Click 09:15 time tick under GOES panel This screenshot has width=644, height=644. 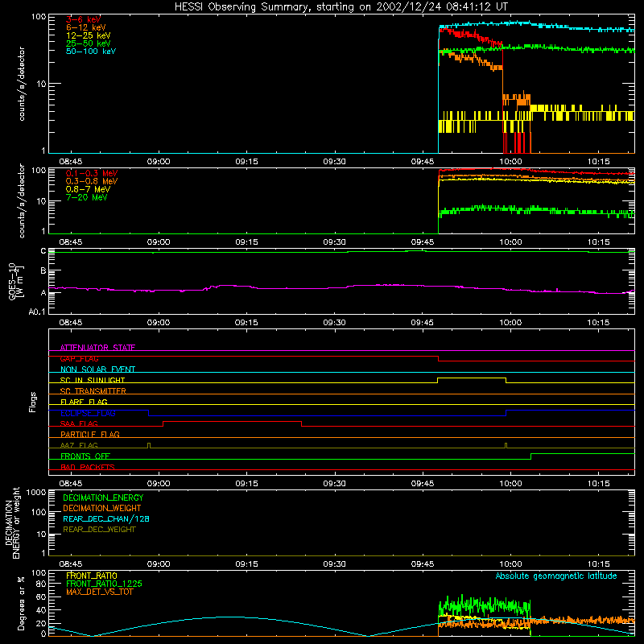246,323
